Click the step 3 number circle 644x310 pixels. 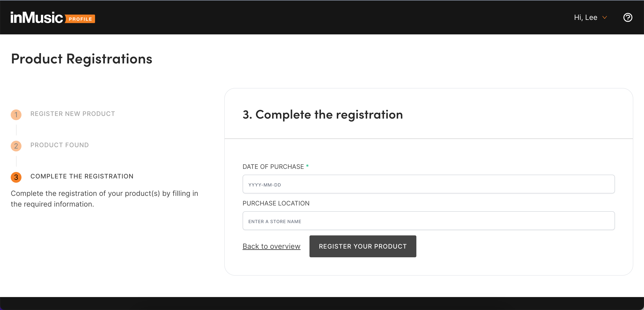click(16, 177)
